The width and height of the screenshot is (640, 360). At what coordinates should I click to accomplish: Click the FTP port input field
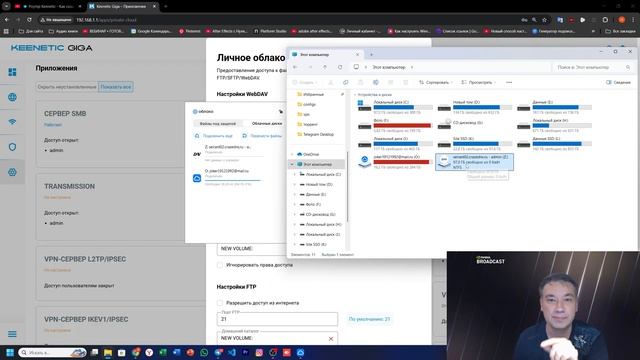[x=277, y=319]
